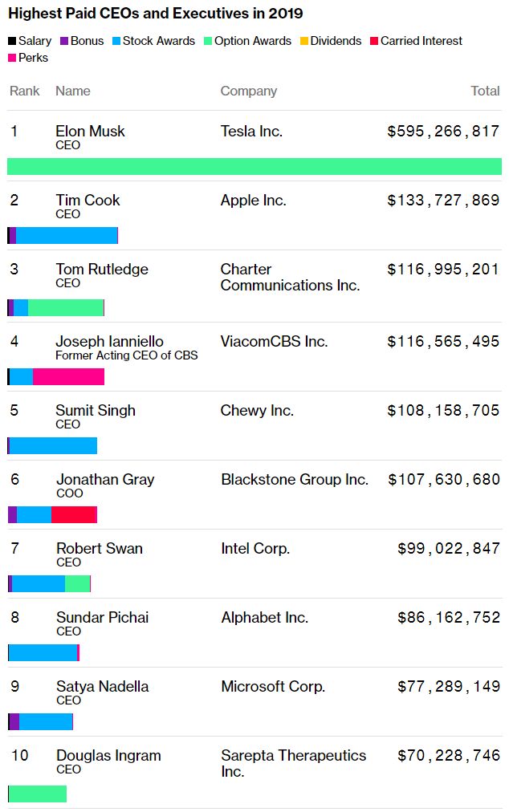The width and height of the screenshot is (509, 812).
Task: Click the red Carried Interest legend swatch
Action: tap(373, 41)
